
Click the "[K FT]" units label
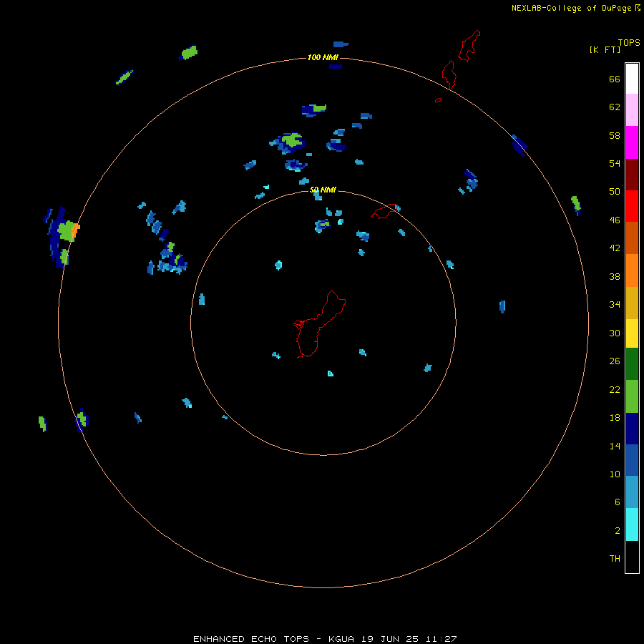click(605, 49)
